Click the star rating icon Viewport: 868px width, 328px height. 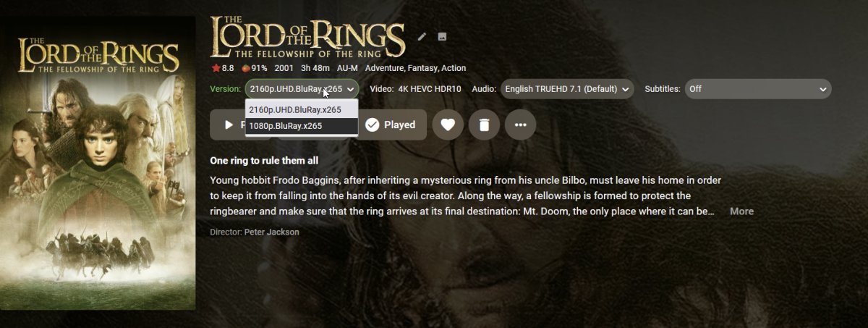[x=216, y=68]
